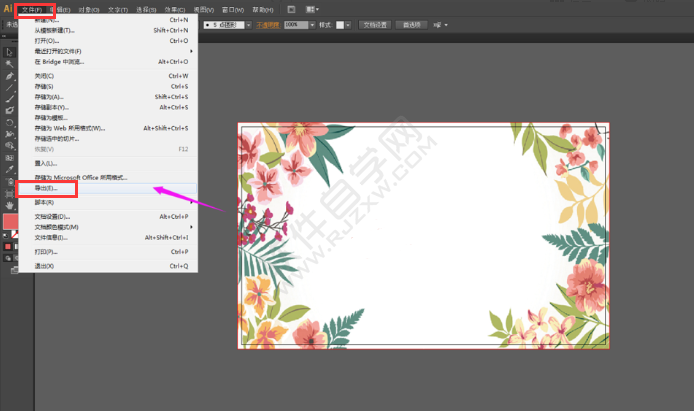
Task: Click 导出(E)... in the File menu
Action: pos(47,188)
